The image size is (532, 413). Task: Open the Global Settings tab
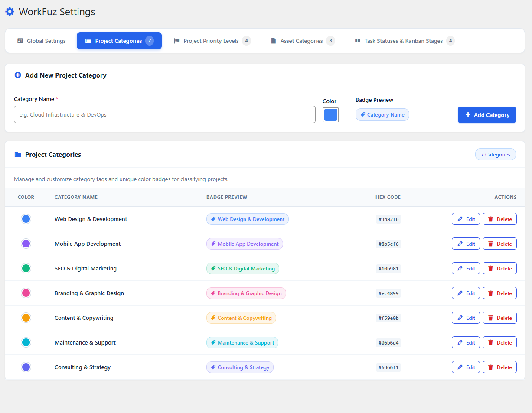tap(42, 41)
